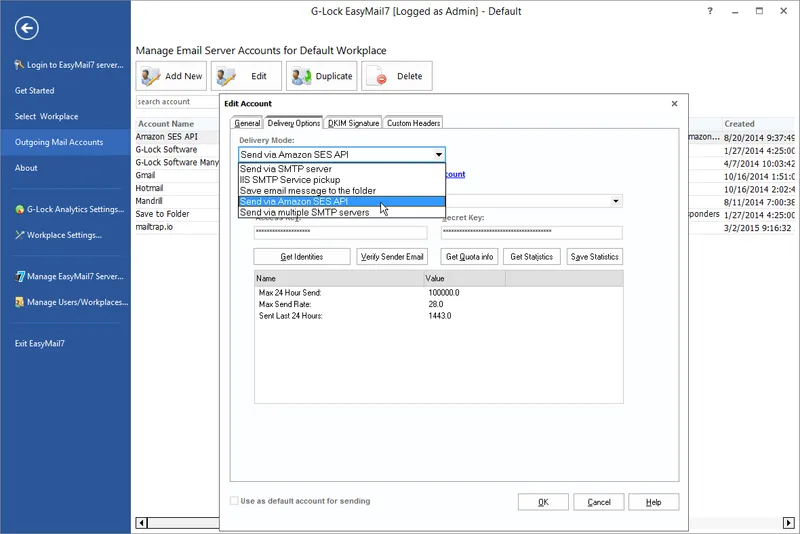Collapse the Delivery Mode dropdown arrow
Screen dimensions: 800x534
438,155
